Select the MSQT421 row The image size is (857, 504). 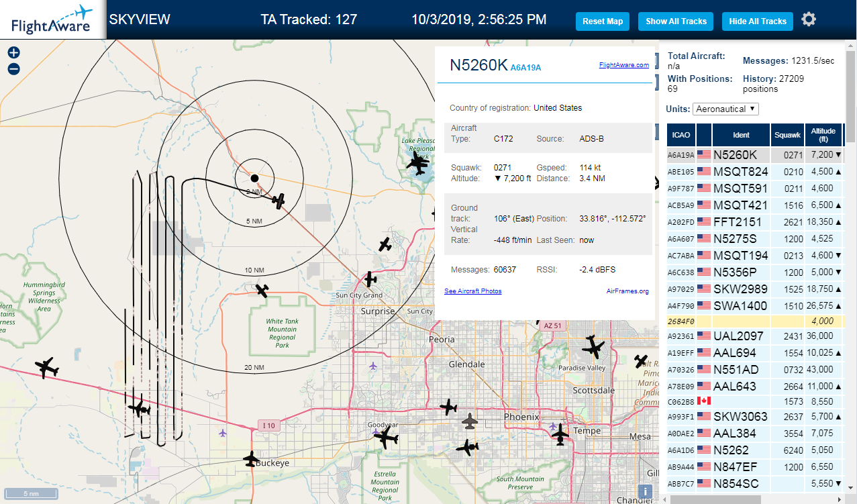[756, 204]
